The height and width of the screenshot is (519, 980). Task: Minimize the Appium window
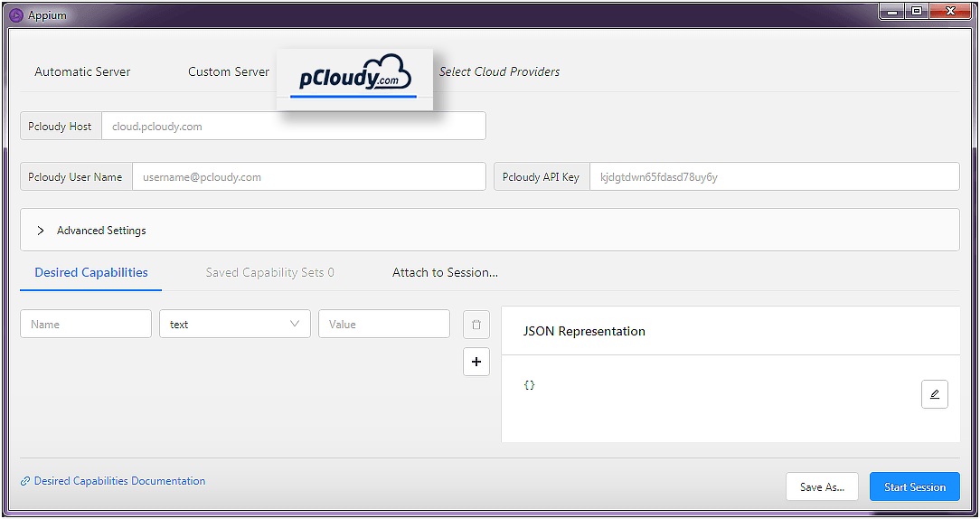point(892,11)
